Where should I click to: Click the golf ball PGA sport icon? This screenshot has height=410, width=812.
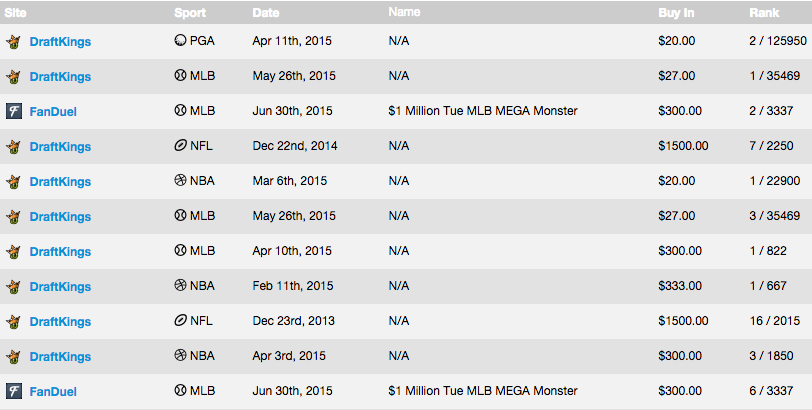pyautogui.click(x=180, y=40)
